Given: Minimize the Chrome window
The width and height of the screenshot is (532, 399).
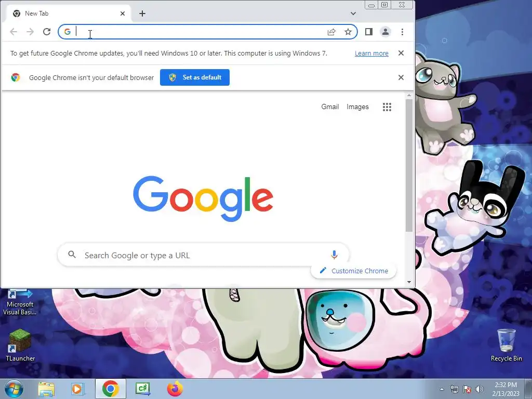Looking at the screenshot, I should click(x=371, y=5).
